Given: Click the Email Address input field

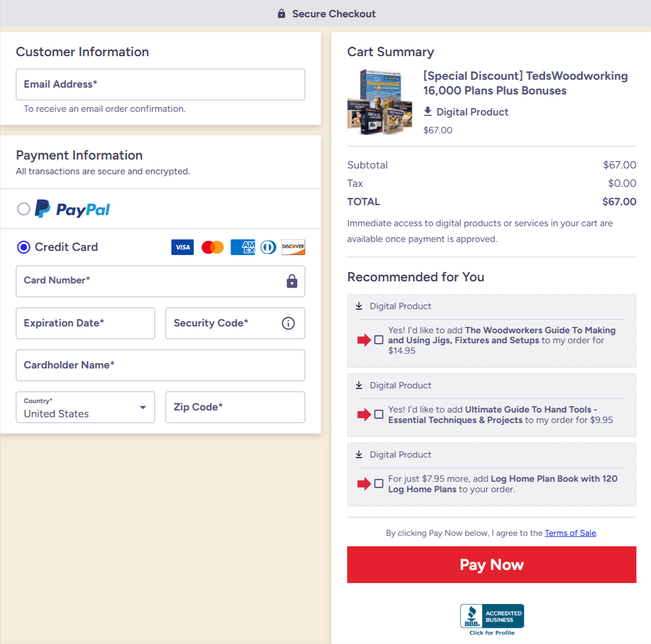Looking at the screenshot, I should click(160, 84).
